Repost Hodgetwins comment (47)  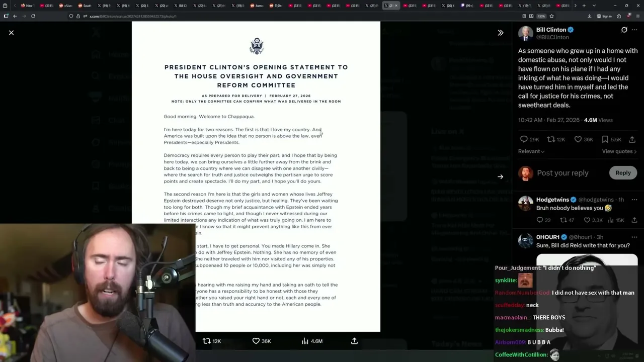point(567,220)
